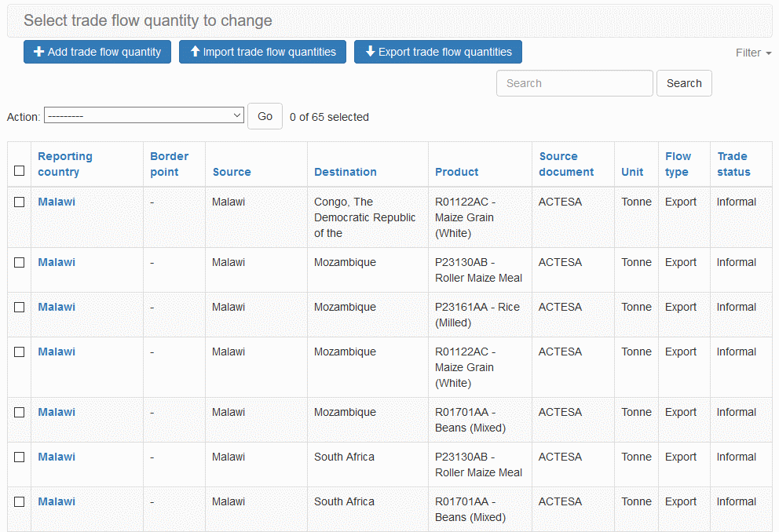Expand the Filter dropdown menu
Viewport: 779px width, 532px height.
pyautogui.click(x=752, y=53)
